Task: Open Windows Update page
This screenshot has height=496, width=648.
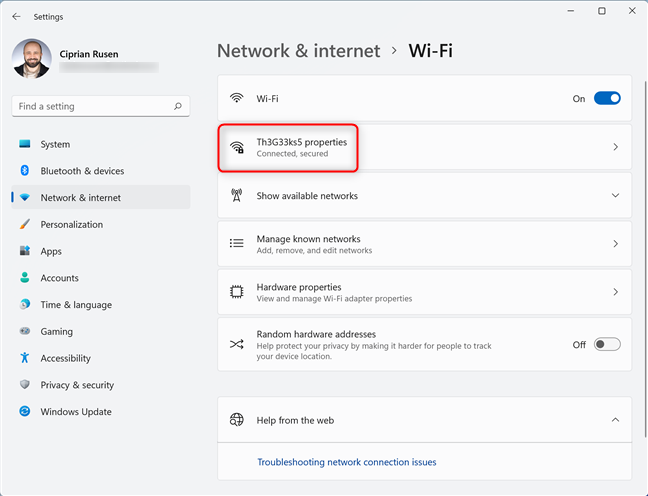Action: (x=100, y=412)
